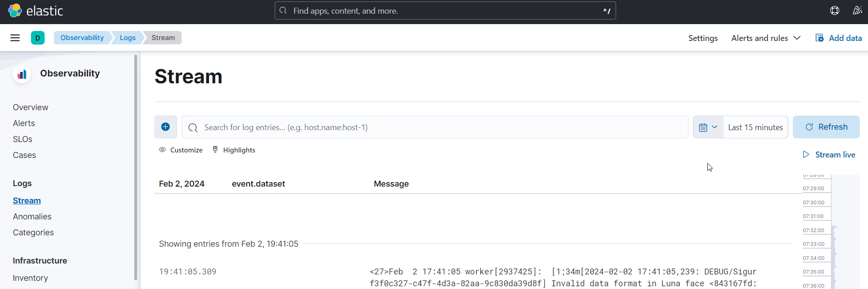Open the Highlights toggle menu
This screenshot has width=868, height=289.
point(234,150)
